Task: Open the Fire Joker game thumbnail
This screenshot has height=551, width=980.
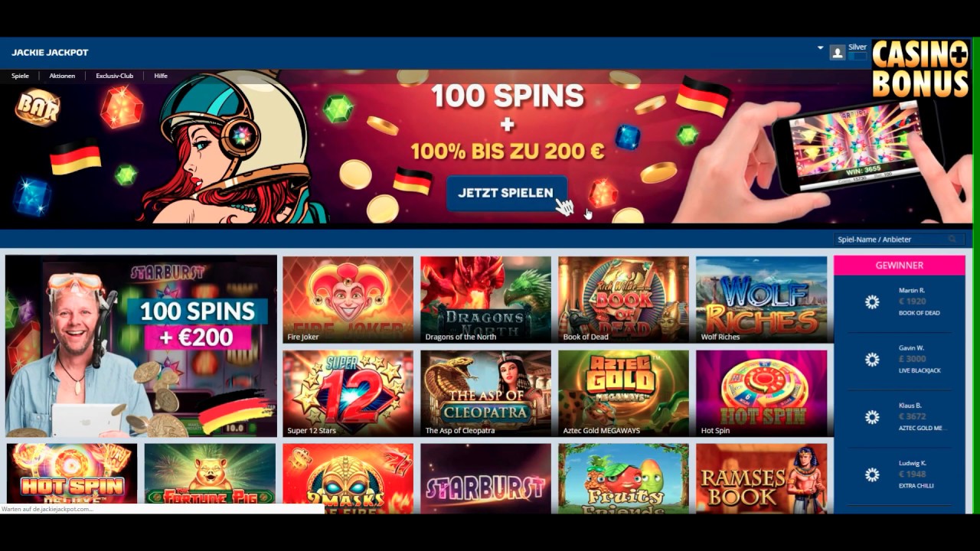Action: pos(348,299)
